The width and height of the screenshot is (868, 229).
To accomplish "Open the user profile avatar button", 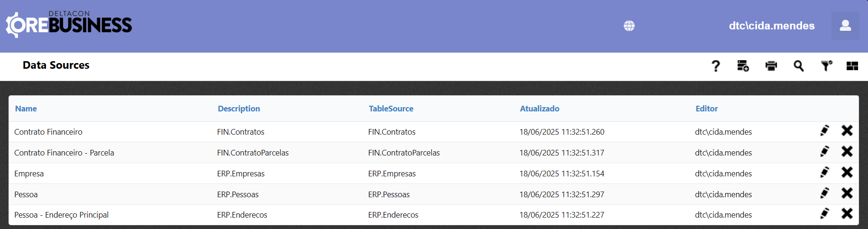I will click(x=845, y=26).
